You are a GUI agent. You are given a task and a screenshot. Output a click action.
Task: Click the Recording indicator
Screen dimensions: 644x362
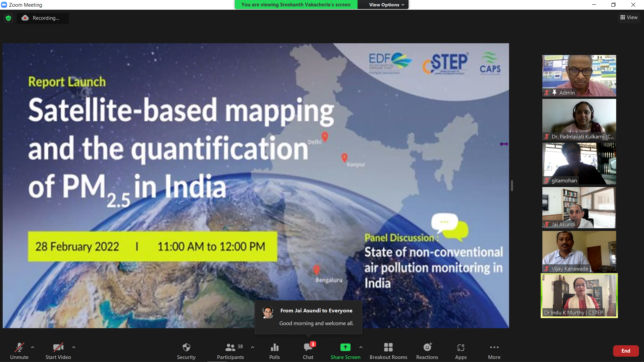coord(43,18)
